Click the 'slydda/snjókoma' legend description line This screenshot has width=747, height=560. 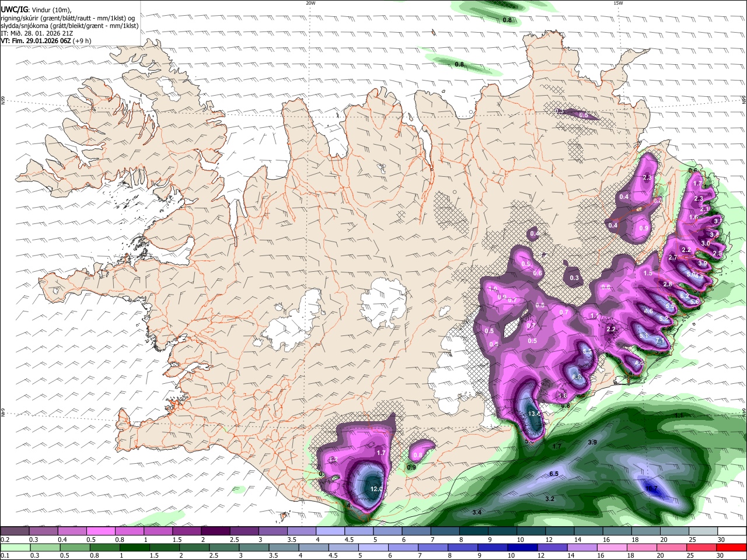point(69,26)
